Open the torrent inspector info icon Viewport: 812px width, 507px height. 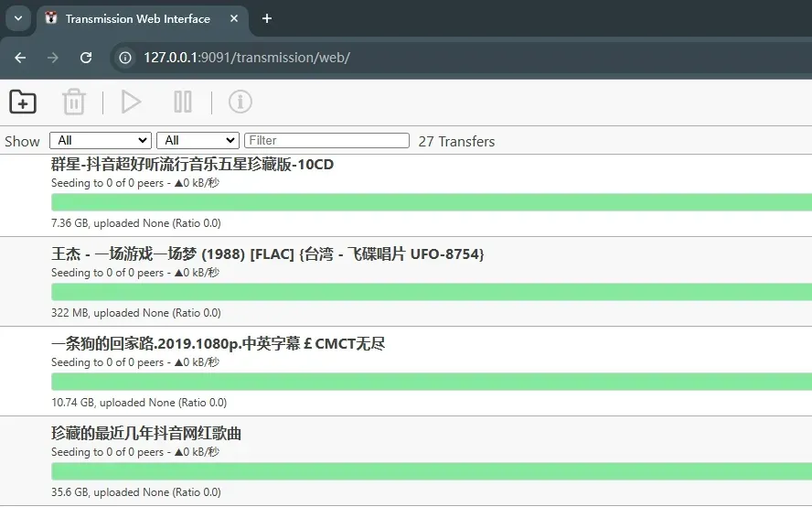240,102
